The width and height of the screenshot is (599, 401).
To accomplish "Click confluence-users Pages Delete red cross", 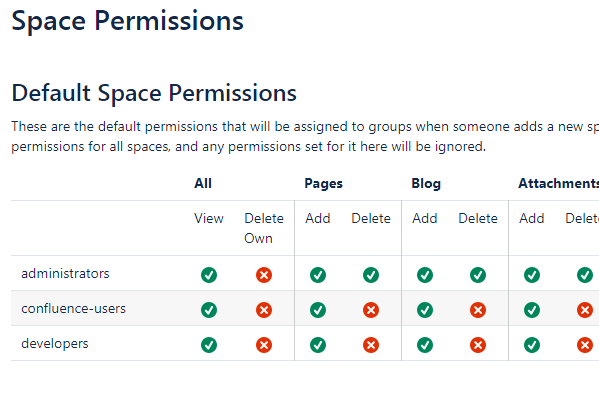I will pyautogui.click(x=371, y=310).
